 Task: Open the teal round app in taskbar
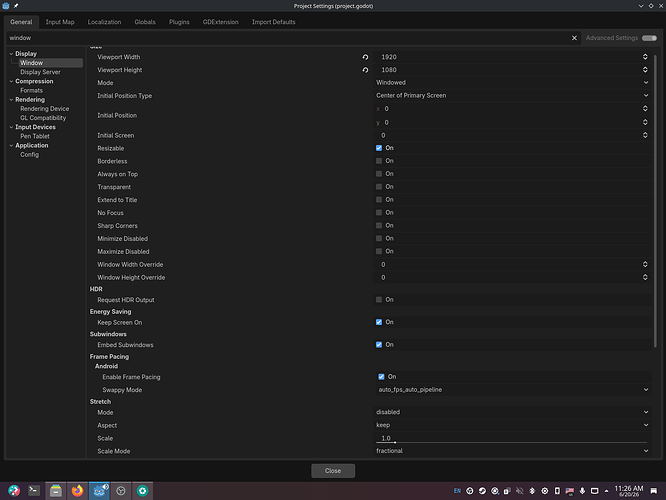142,491
